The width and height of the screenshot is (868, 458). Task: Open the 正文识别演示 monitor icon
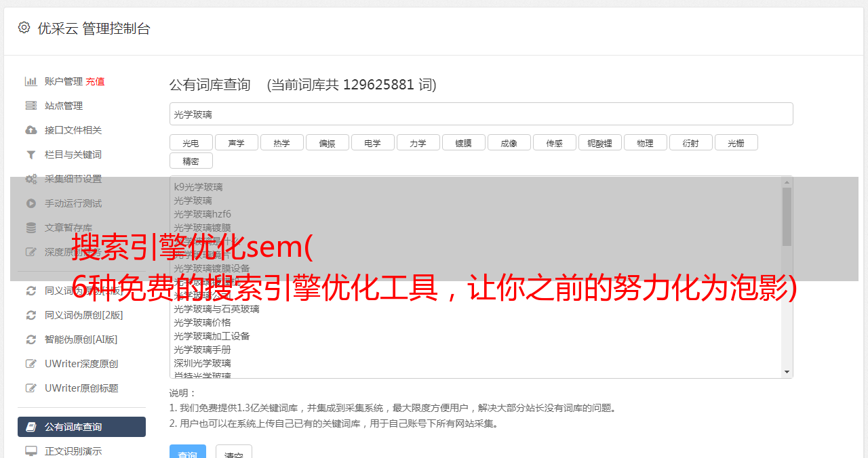pos(31,451)
